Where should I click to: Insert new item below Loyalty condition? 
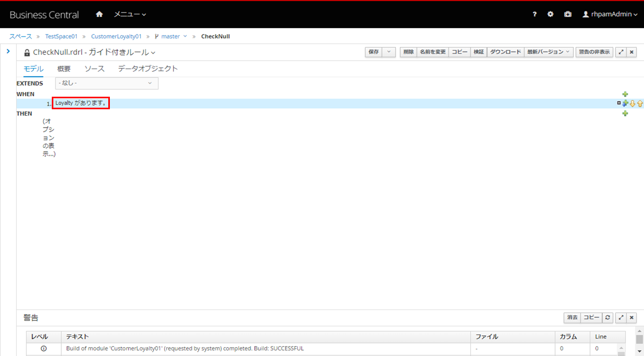625,104
